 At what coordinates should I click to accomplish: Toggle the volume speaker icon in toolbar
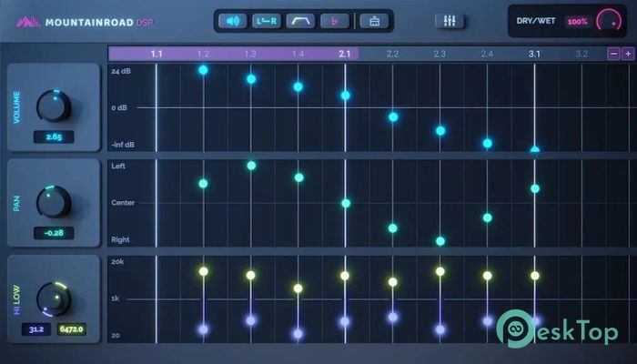point(233,21)
